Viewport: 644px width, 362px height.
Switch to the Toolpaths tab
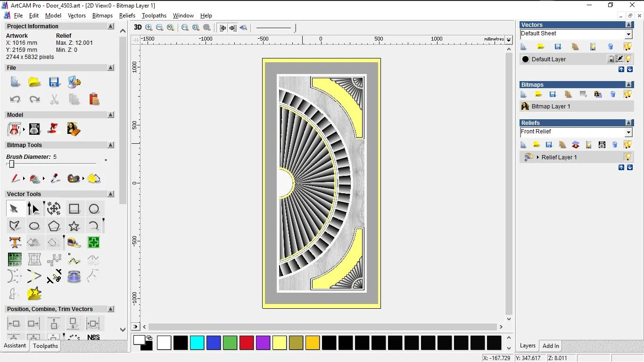(x=45, y=346)
